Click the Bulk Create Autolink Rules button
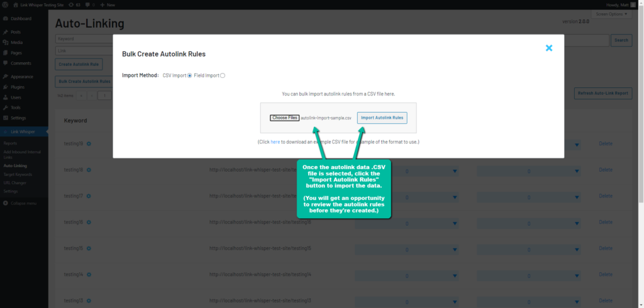 tap(85, 81)
